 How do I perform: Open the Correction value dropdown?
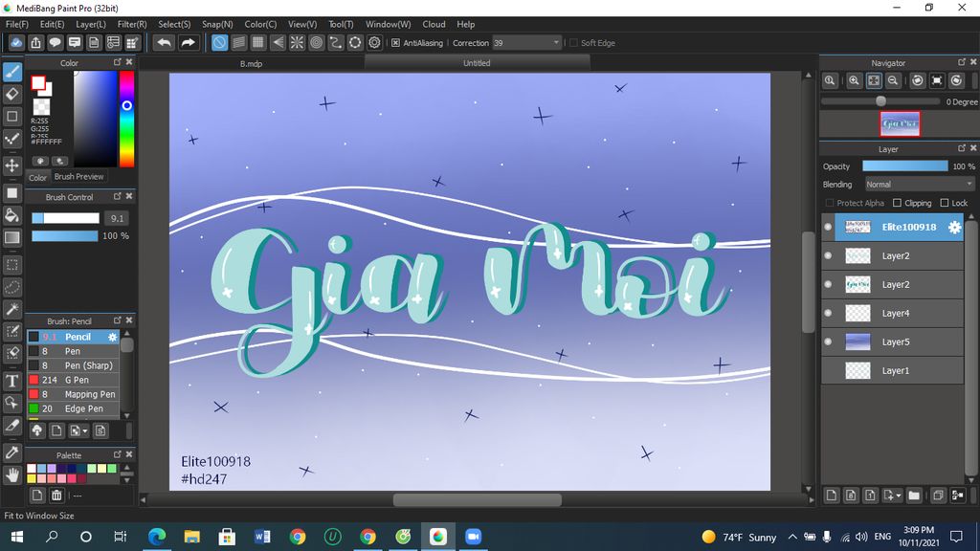coord(556,42)
